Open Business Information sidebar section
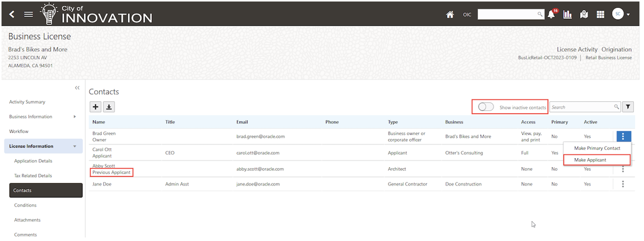This screenshot has width=644, height=241. [31, 117]
